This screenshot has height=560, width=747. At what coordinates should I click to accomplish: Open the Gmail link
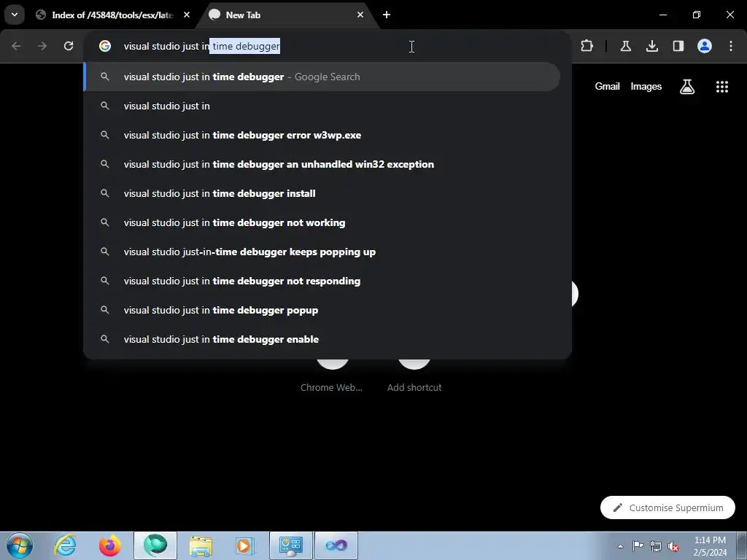pyautogui.click(x=607, y=86)
